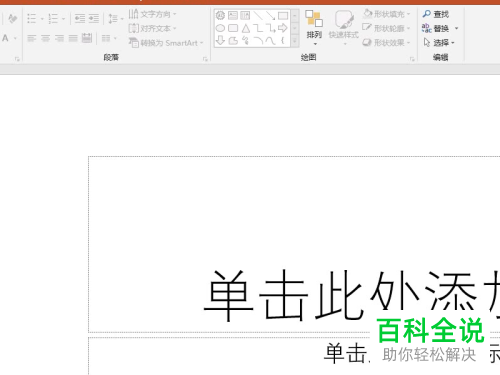
Task: Open 形状效果 shape effects menu
Action: [x=387, y=43]
